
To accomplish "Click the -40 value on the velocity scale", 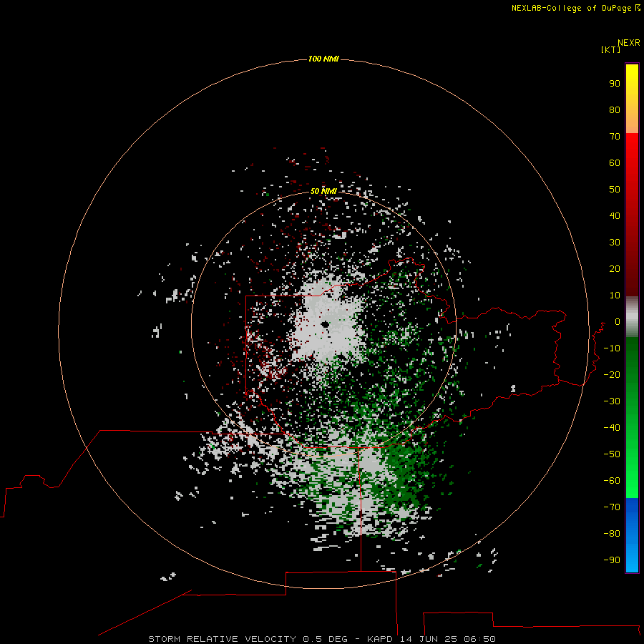I will pyautogui.click(x=612, y=428).
